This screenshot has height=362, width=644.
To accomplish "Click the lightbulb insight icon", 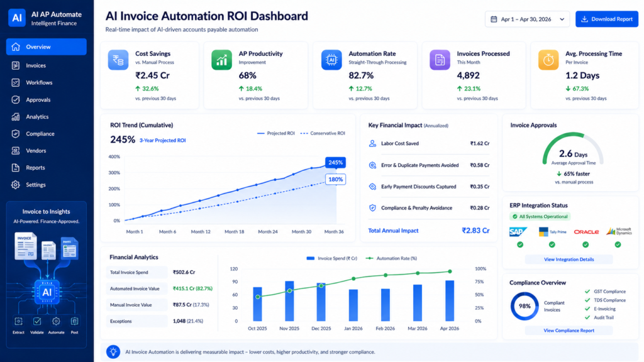I will [113, 352].
